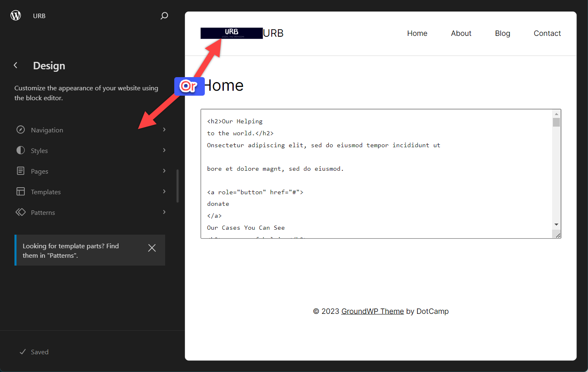Dismiss the template parts notice

152,248
